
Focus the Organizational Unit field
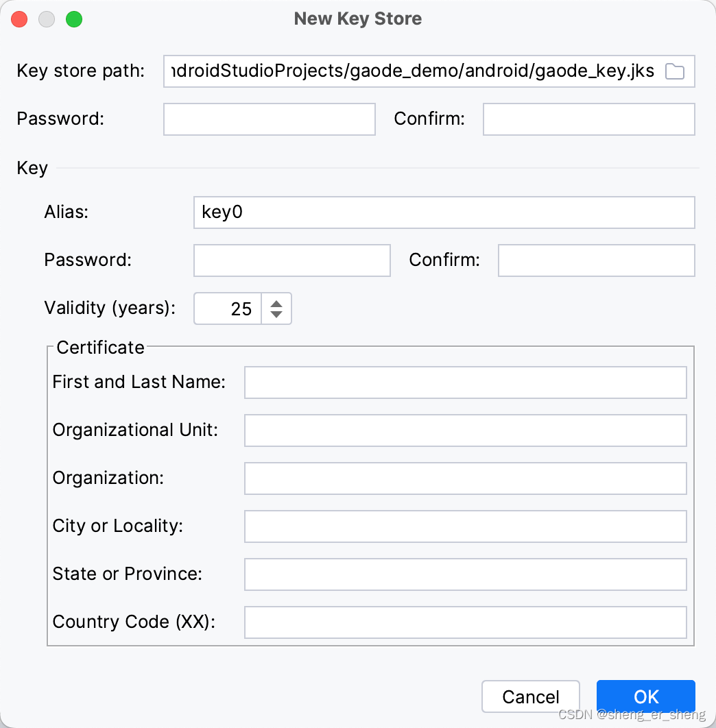tap(466, 430)
